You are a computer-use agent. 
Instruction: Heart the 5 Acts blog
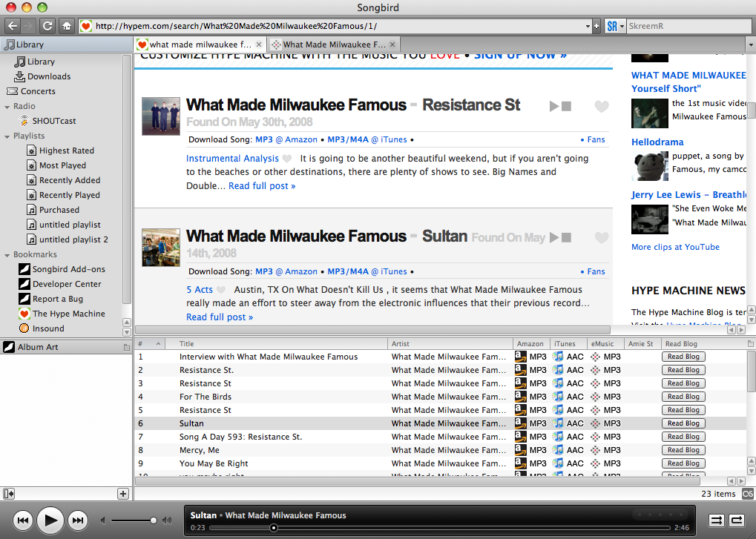221,290
